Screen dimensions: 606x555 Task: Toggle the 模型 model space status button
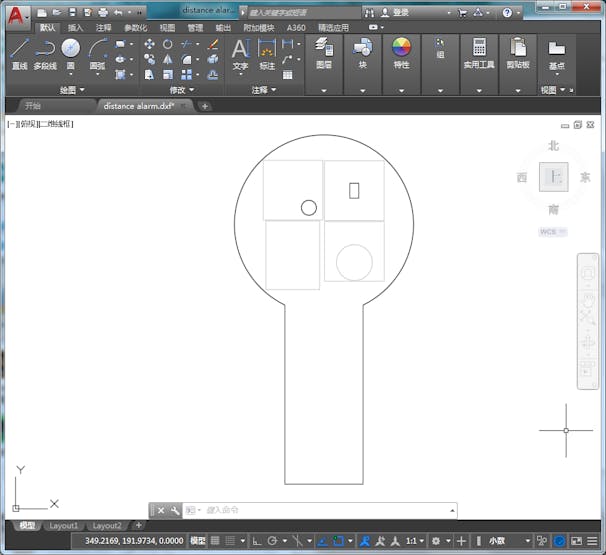(x=198, y=541)
